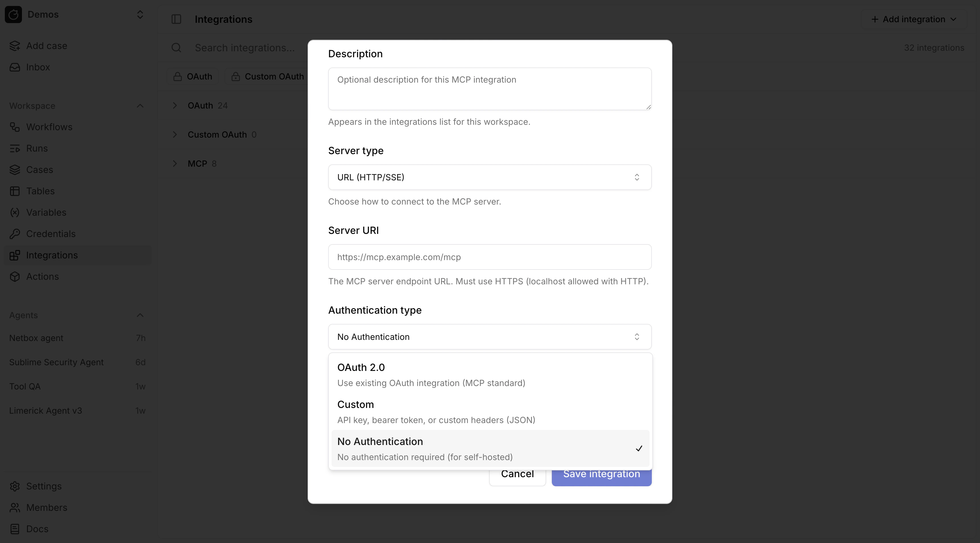Select the Runs icon
The image size is (980, 543).
15,148
